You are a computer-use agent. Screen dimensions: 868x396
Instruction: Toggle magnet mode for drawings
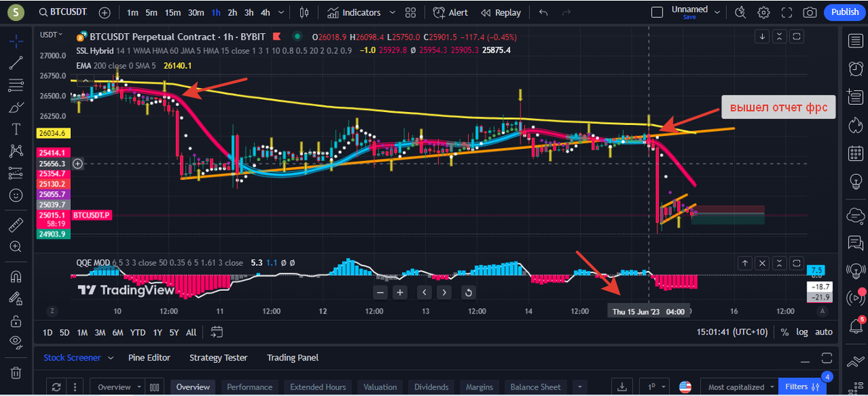(x=16, y=276)
